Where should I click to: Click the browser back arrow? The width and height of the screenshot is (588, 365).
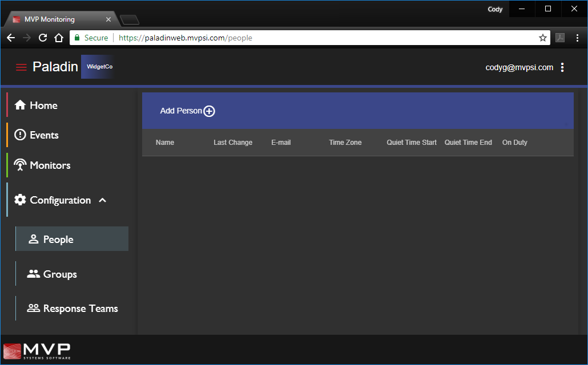click(10, 38)
